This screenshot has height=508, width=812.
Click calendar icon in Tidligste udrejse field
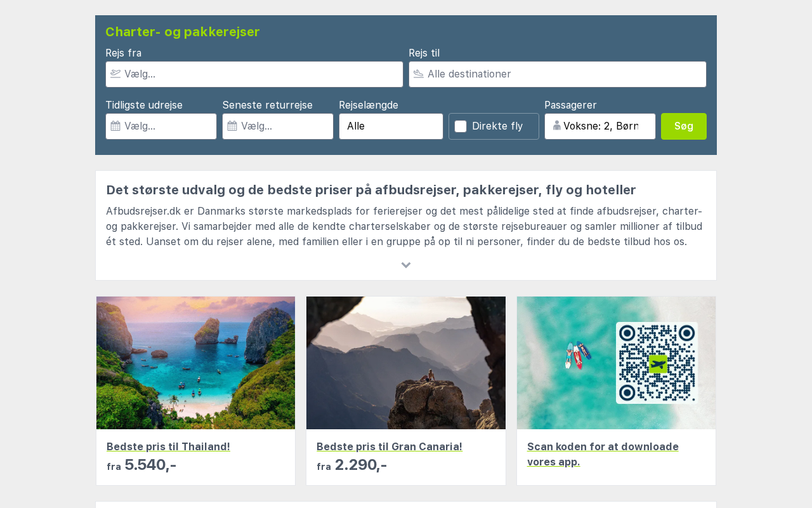point(115,126)
